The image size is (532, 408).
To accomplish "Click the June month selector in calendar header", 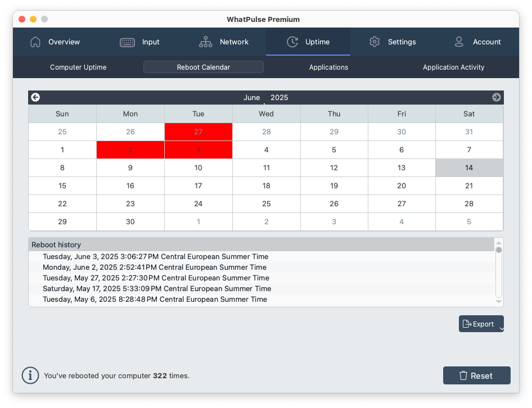I will pos(251,98).
